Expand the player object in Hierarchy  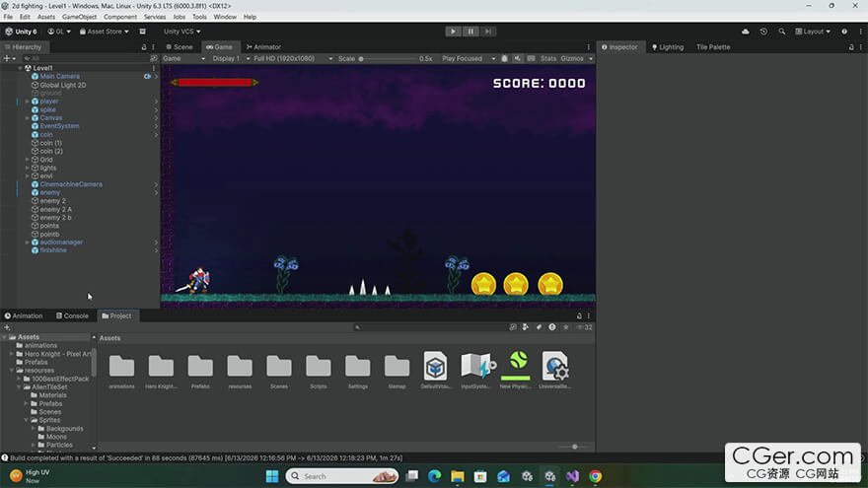tap(28, 102)
